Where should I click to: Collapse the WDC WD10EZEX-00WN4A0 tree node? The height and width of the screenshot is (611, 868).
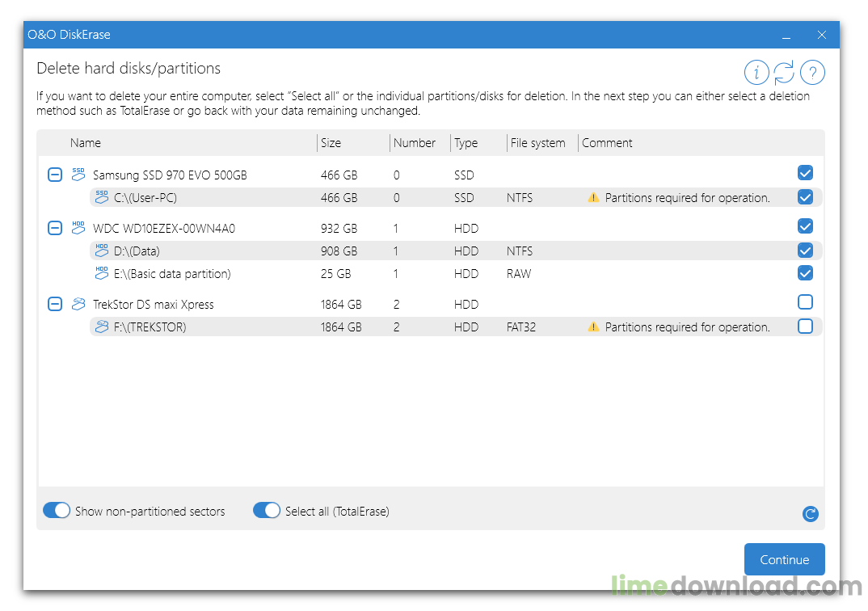[x=55, y=228]
